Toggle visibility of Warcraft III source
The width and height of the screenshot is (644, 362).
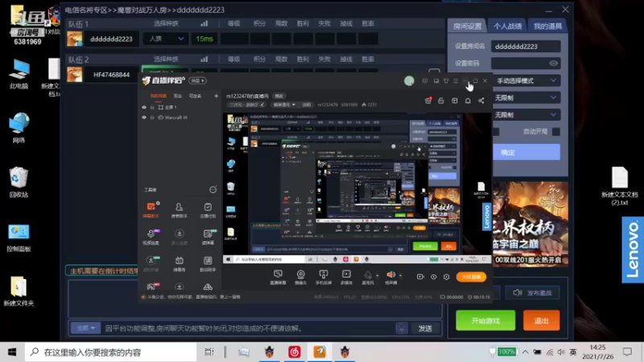(144, 117)
